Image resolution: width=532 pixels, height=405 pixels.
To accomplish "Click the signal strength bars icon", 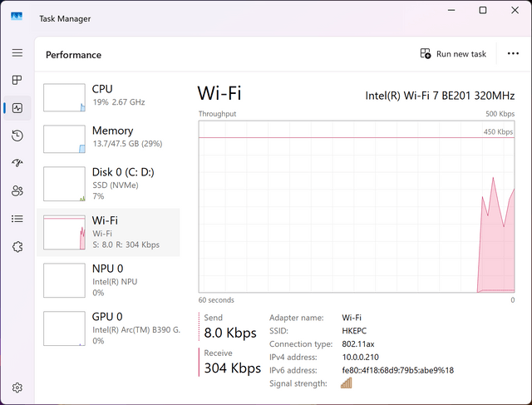I will (347, 383).
